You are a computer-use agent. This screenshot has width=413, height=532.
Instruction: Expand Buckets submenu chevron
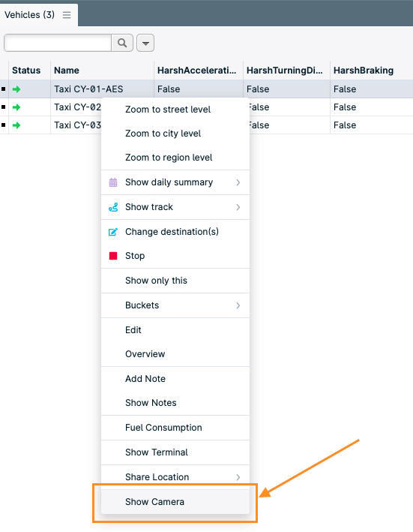pos(238,305)
